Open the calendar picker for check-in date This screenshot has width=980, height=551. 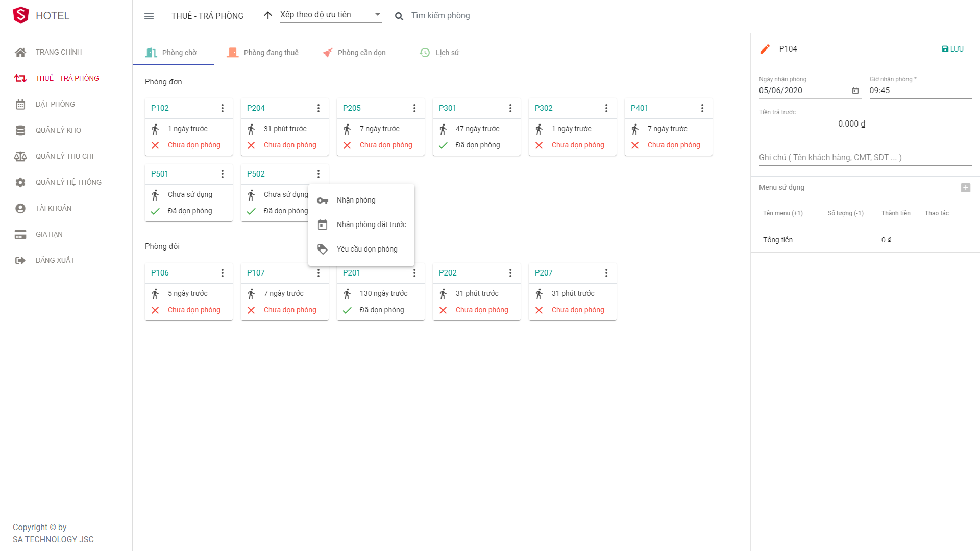(855, 91)
